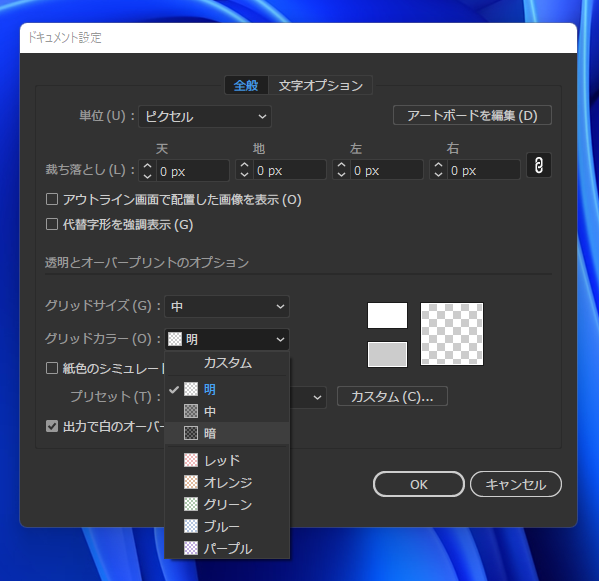Open the プリセット dropdown arrow
The image size is (599, 581).
317,398
